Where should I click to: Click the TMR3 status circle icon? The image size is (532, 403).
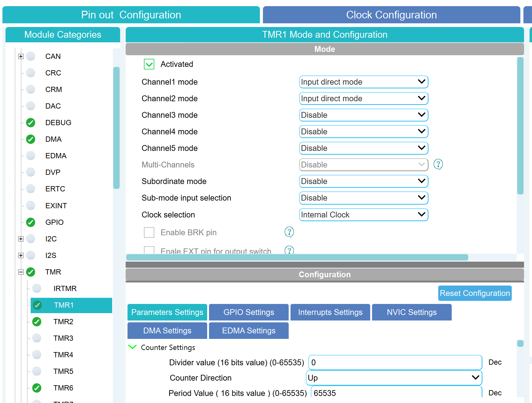pyautogui.click(x=37, y=338)
